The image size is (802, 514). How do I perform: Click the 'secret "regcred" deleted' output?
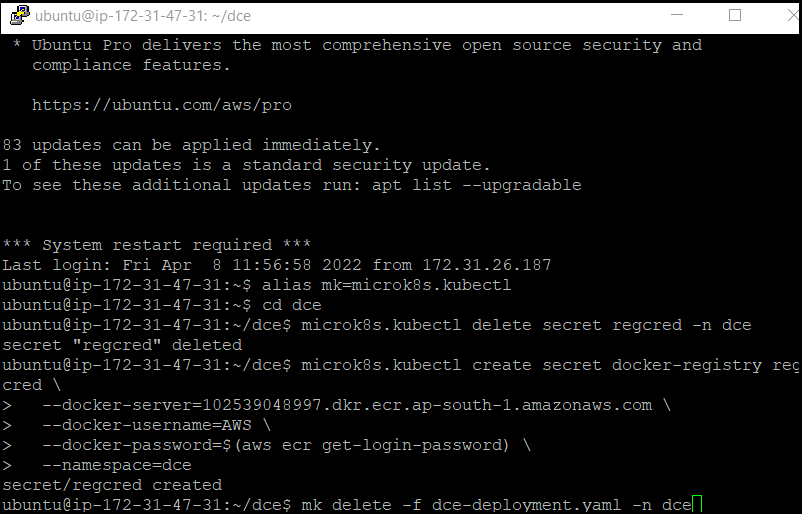(x=122, y=345)
